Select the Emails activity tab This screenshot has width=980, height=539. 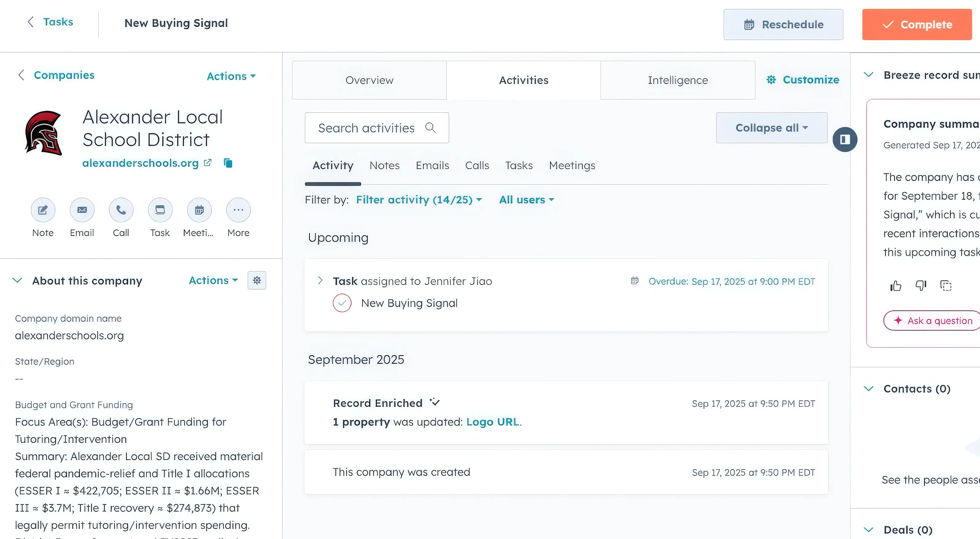[x=432, y=165]
